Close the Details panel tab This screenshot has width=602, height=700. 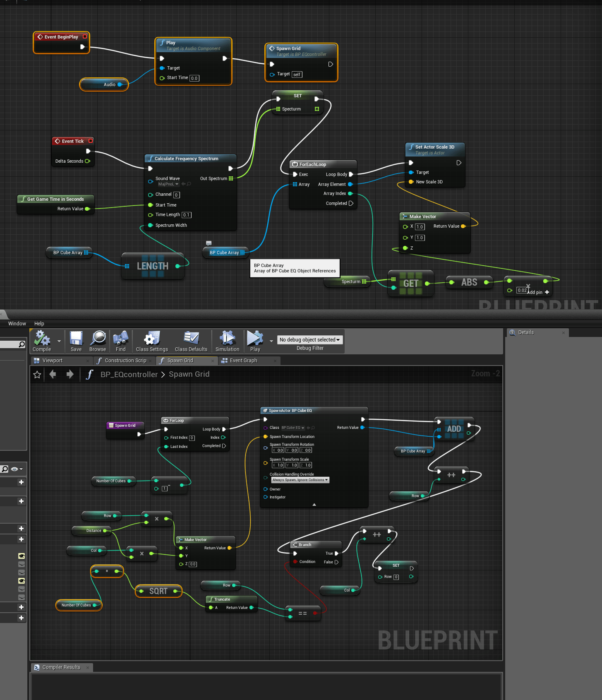(x=564, y=333)
